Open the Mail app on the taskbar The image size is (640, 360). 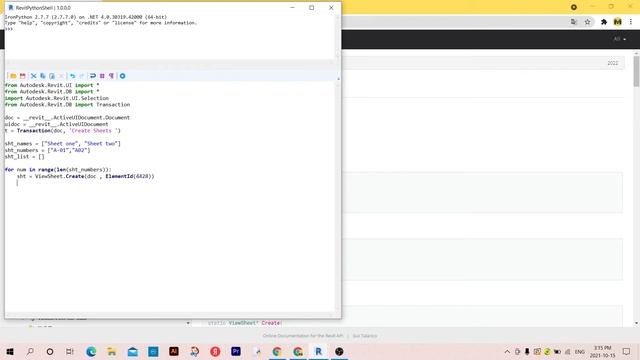point(133,351)
